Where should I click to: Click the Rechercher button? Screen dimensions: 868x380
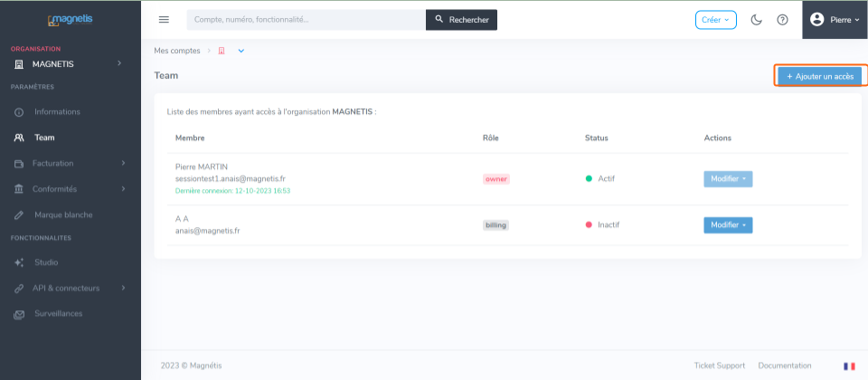[x=462, y=19]
